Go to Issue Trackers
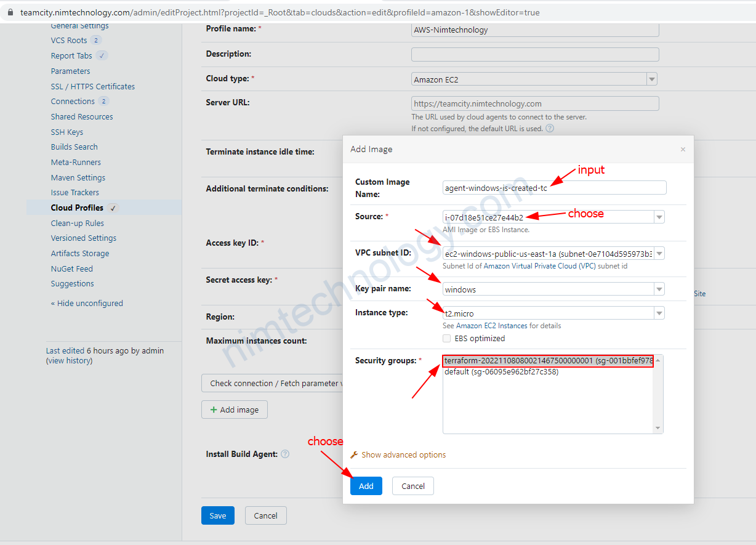Screen dimensions: 756x545 tap(75, 193)
